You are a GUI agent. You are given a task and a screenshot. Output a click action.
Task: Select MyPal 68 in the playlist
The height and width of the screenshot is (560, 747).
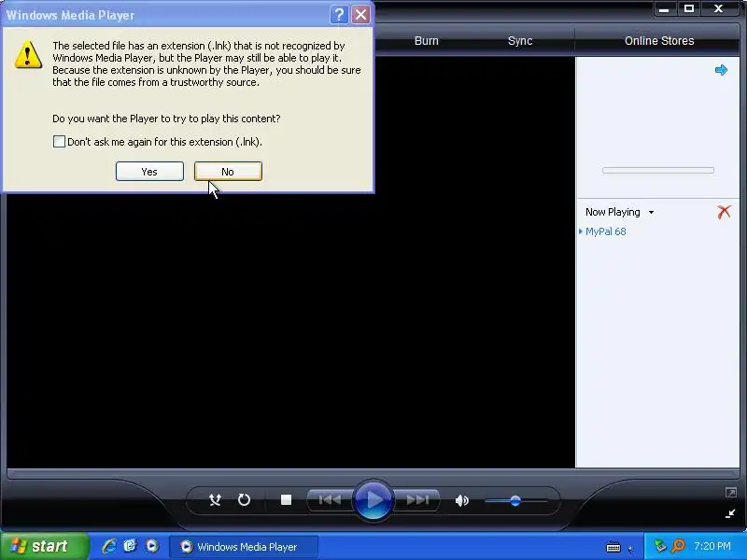coord(605,231)
